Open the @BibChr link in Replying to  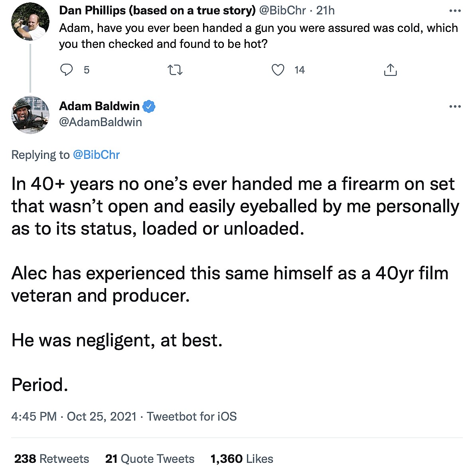click(96, 155)
